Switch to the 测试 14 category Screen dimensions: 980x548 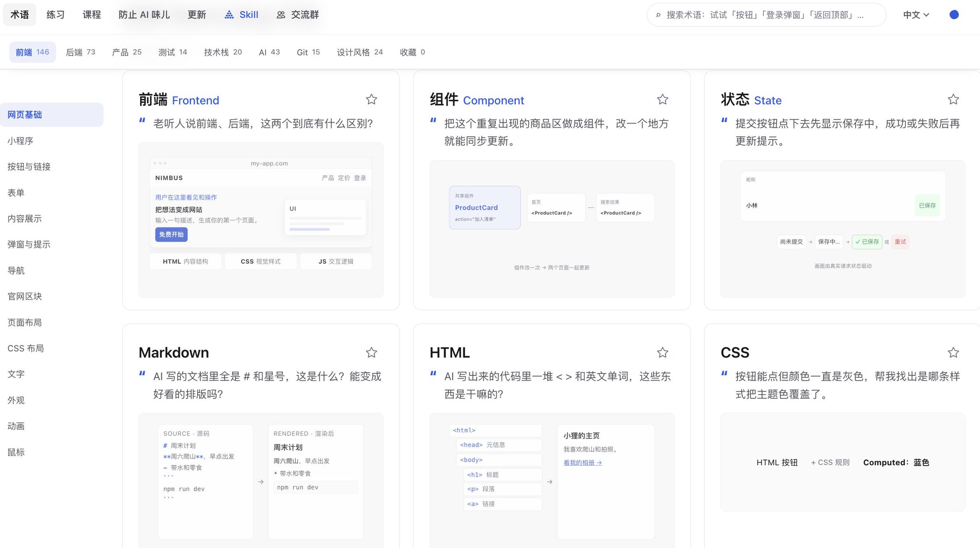tap(173, 52)
